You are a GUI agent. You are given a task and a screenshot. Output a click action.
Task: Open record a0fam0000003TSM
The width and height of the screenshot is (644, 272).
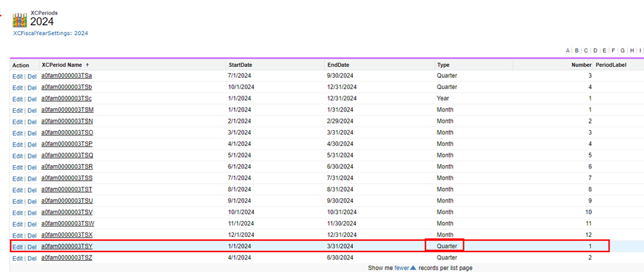pyautogui.click(x=67, y=110)
